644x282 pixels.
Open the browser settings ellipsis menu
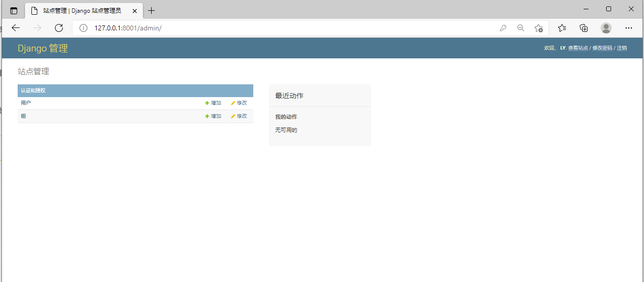click(x=629, y=28)
